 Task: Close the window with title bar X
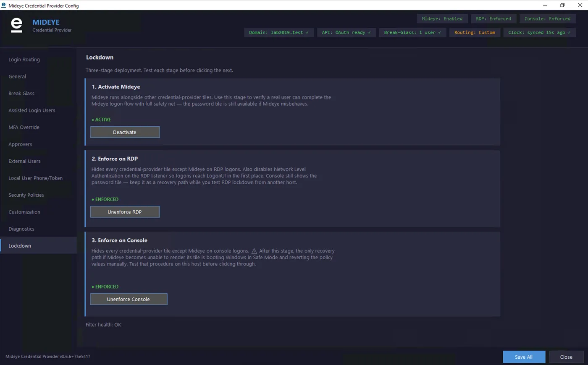click(x=580, y=5)
